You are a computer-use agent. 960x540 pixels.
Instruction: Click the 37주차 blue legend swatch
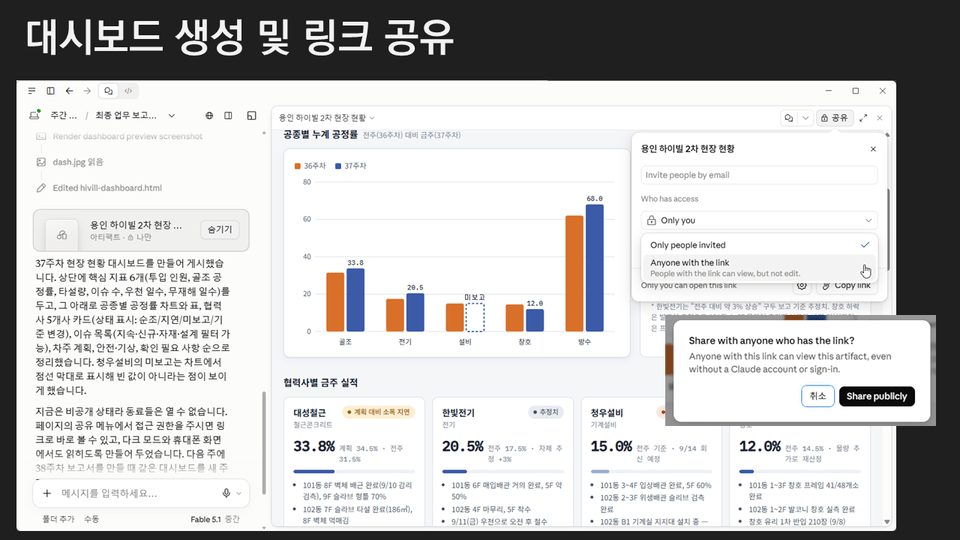pyautogui.click(x=338, y=166)
